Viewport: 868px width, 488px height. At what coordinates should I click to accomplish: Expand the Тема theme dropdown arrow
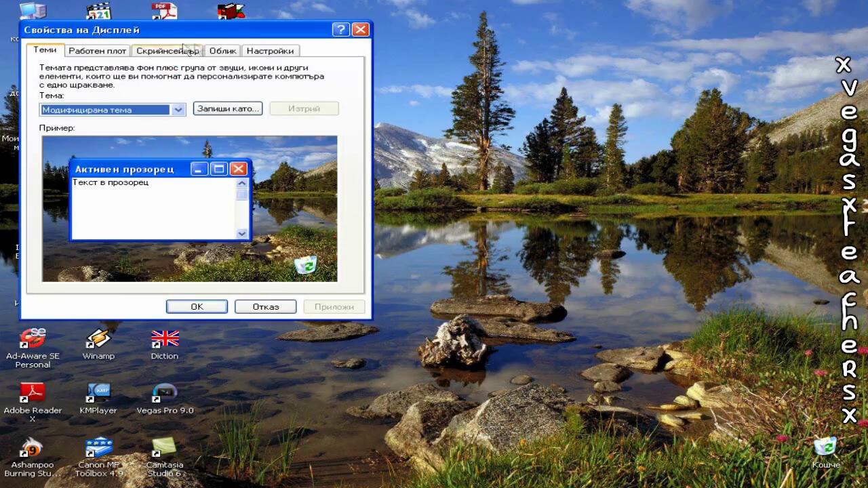click(x=178, y=110)
